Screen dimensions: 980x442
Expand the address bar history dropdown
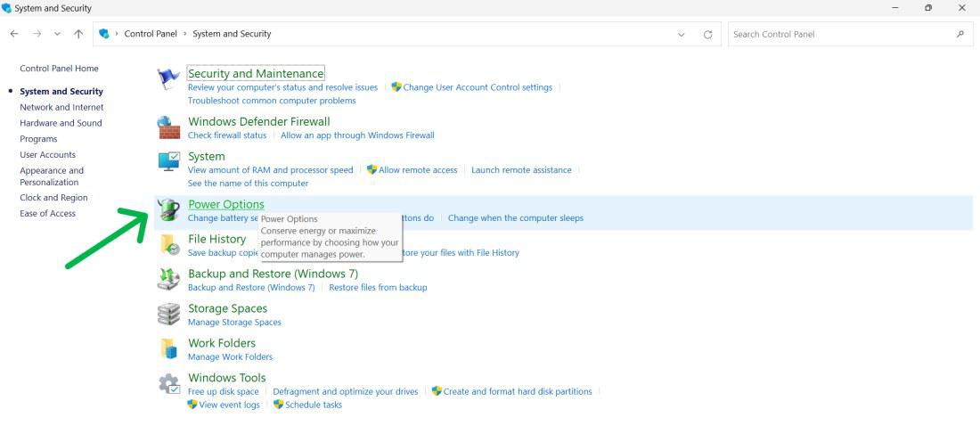point(682,35)
